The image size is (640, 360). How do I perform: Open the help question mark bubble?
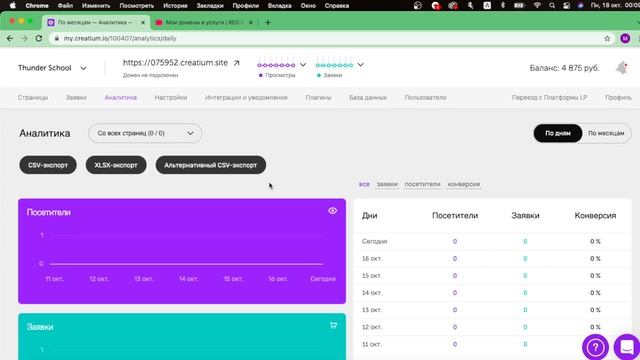(595, 347)
